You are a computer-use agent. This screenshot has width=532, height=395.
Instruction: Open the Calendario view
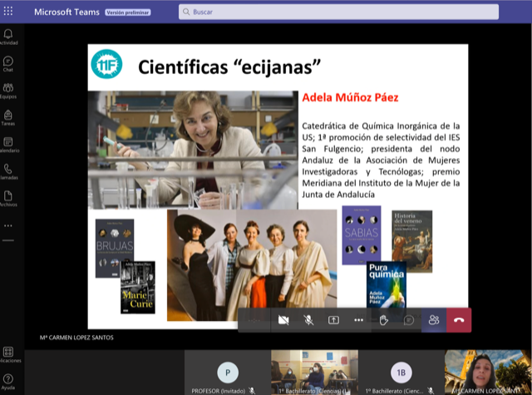[8, 145]
